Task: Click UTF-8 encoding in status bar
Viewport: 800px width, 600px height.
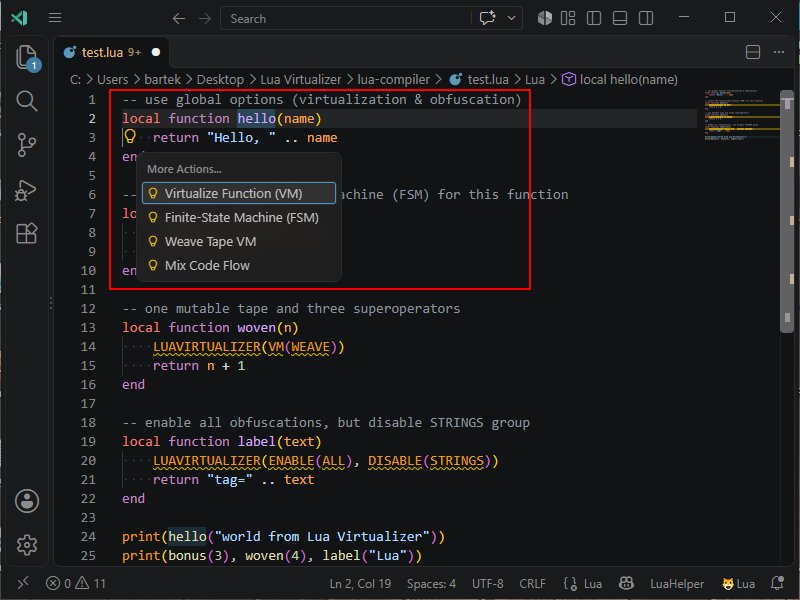Action: tap(488, 583)
